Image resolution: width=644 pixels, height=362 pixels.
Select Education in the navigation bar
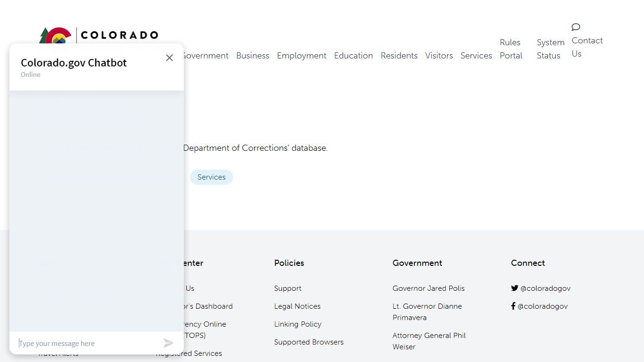click(354, 56)
